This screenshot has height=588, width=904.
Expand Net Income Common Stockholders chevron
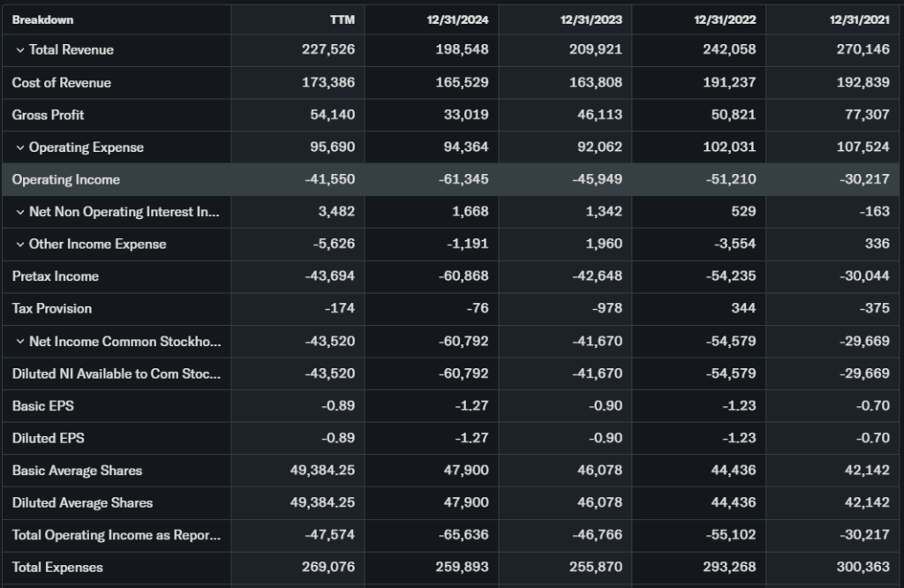pos(19,342)
